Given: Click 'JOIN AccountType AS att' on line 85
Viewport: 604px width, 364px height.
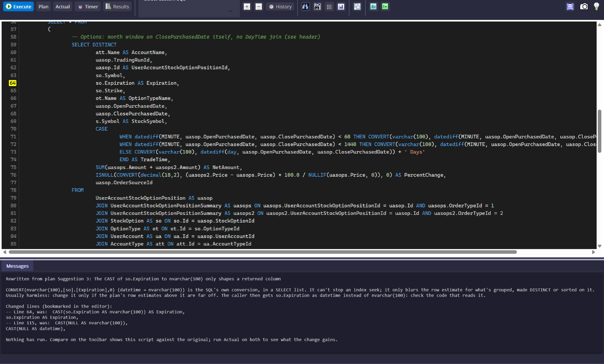Looking at the screenshot, I should pos(130,244).
